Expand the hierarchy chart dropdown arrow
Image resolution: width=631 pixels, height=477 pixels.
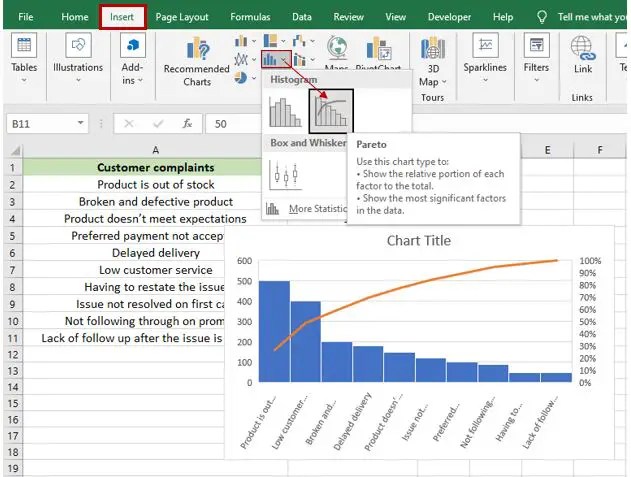pyautogui.click(x=283, y=41)
